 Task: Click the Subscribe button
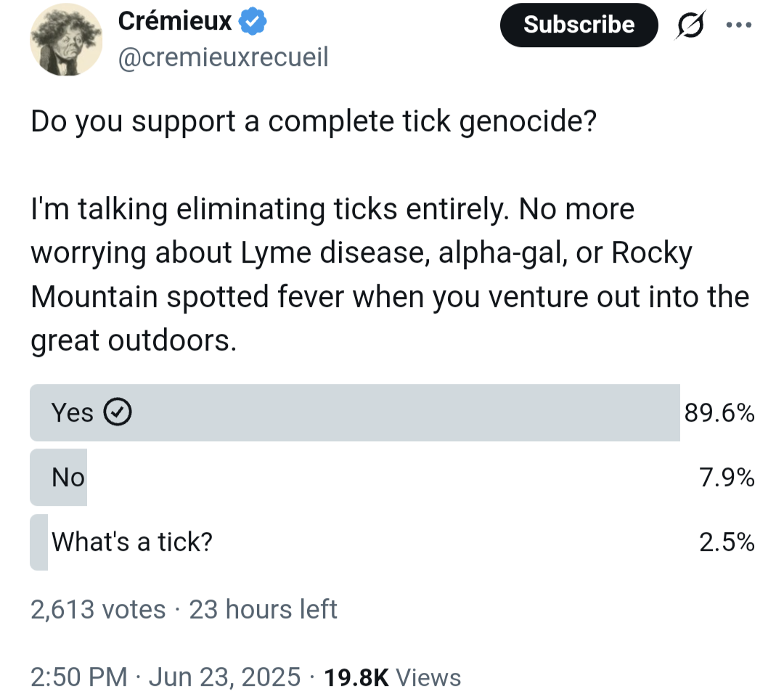(x=579, y=25)
